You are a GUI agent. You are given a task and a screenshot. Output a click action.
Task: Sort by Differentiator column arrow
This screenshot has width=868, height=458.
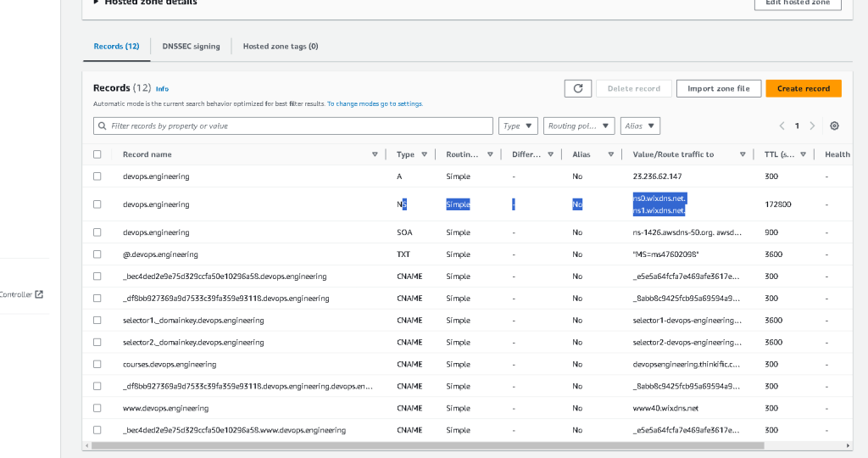tap(550, 154)
